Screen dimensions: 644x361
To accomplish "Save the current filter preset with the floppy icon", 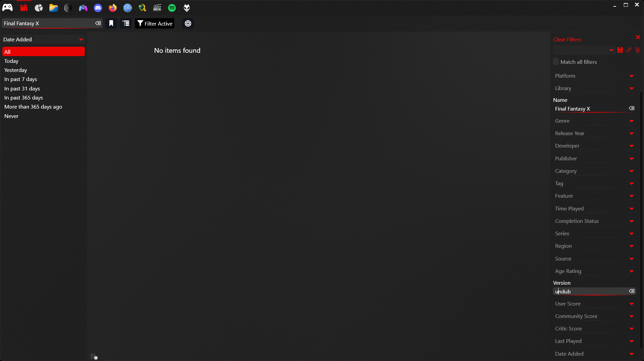I will click(x=620, y=50).
